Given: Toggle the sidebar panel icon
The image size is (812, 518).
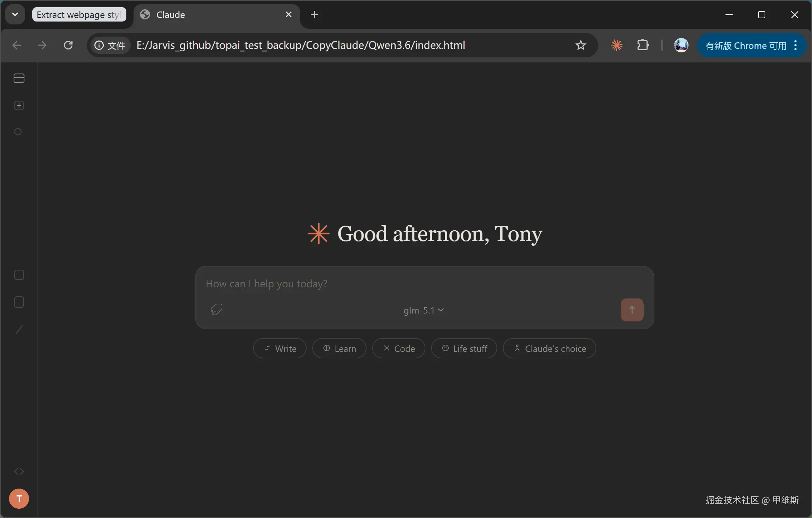Looking at the screenshot, I should tap(19, 78).
